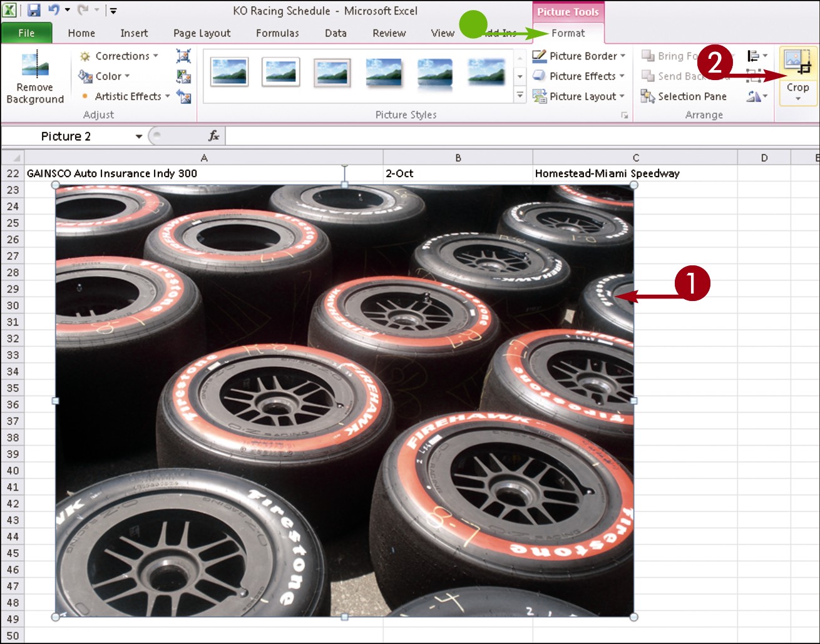Click the Compress Pictures icon

pyautogui.click(x=183, y=56)
